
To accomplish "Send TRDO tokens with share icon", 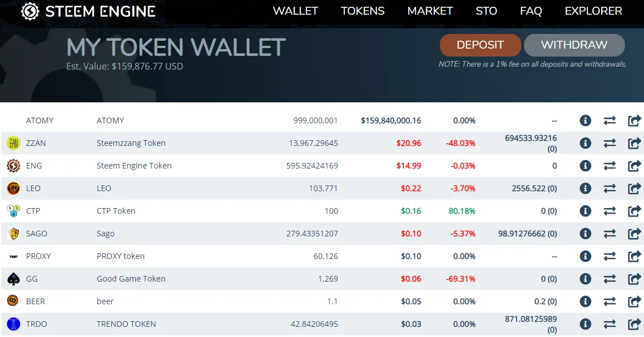I will [x=634, y=324].
